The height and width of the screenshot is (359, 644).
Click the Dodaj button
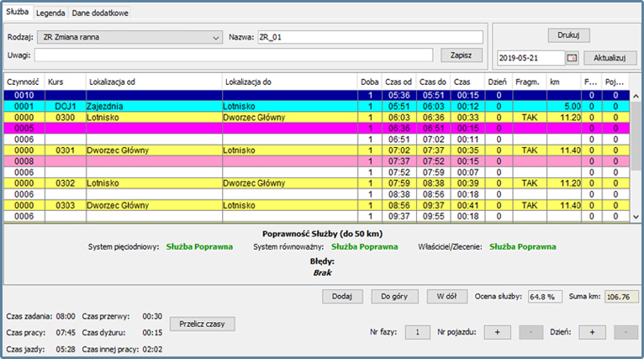[x=342, y=296]
